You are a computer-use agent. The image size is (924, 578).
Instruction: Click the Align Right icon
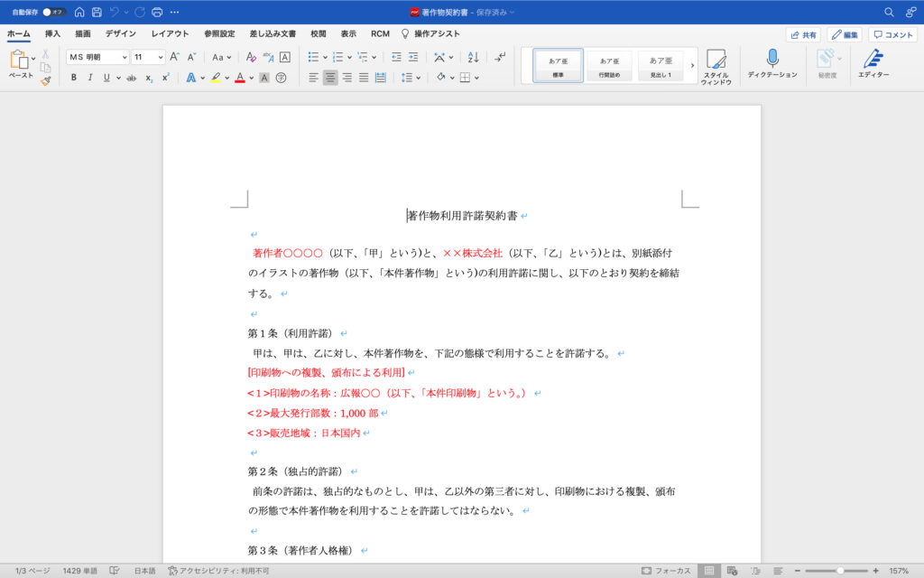click(347, 78)
